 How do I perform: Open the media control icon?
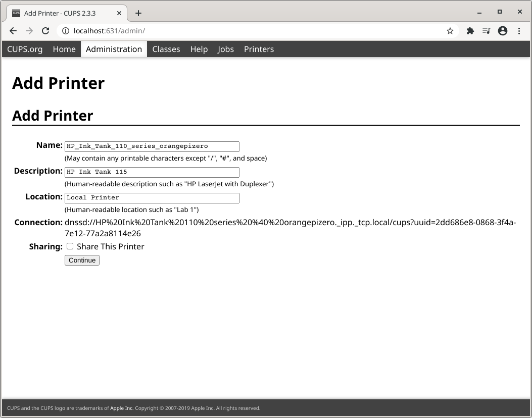click(x=486, y=31)
